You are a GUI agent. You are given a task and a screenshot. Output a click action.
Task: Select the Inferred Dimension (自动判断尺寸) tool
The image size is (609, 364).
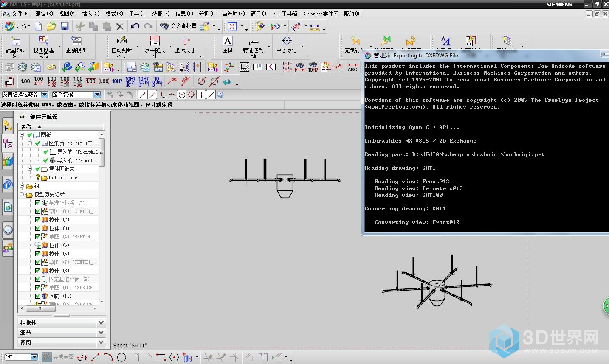122,46
